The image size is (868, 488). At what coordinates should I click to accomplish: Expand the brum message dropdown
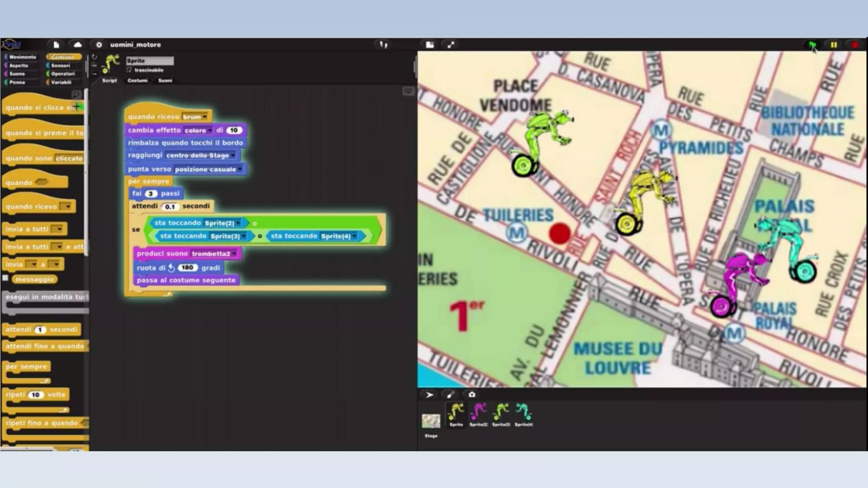205,117
